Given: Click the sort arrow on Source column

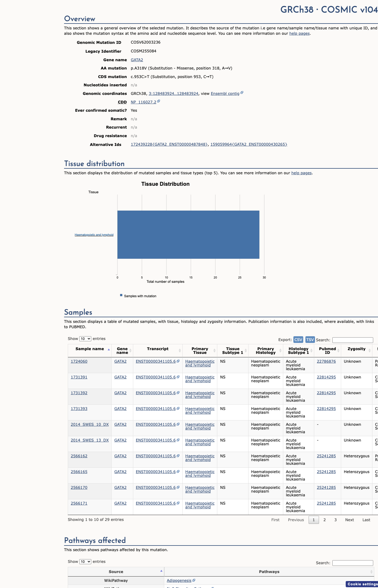Looking at the screenshot, I should pyautogui.click(x=161, y=571).
